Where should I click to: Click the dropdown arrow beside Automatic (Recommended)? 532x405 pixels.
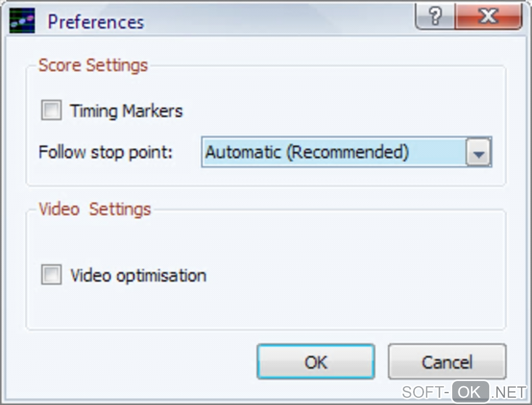(x=478, y=153)
